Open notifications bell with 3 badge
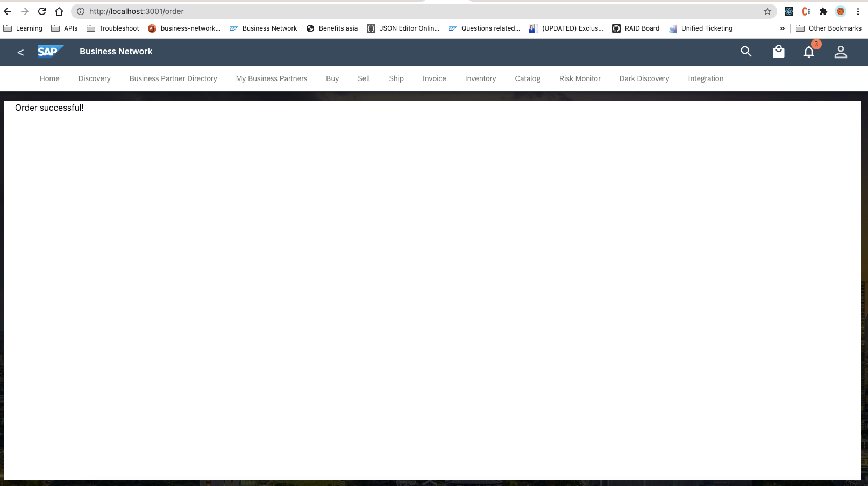Image resolution: width=868 pixels, height=486 pixels. tap(809, 51)
